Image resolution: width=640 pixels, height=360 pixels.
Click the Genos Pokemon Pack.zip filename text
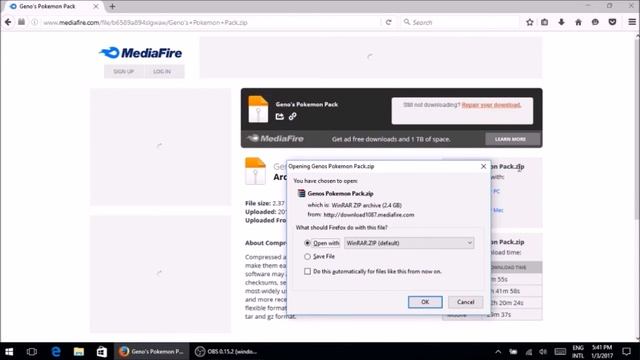coord(340,193)
